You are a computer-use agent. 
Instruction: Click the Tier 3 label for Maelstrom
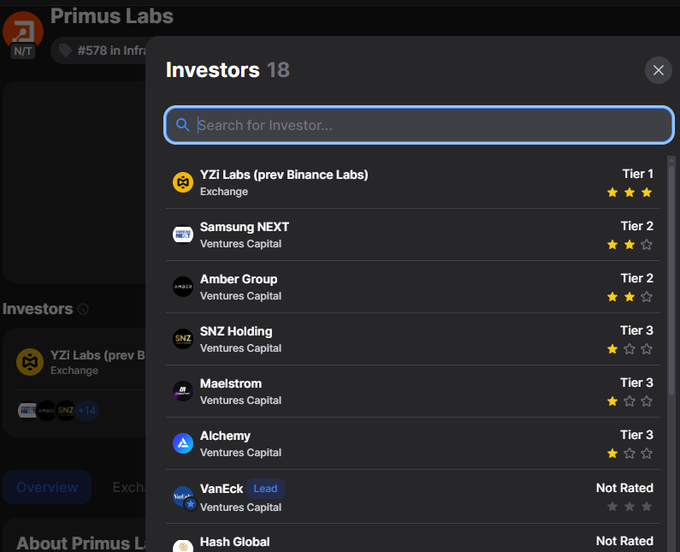click(x=637, y=382)
